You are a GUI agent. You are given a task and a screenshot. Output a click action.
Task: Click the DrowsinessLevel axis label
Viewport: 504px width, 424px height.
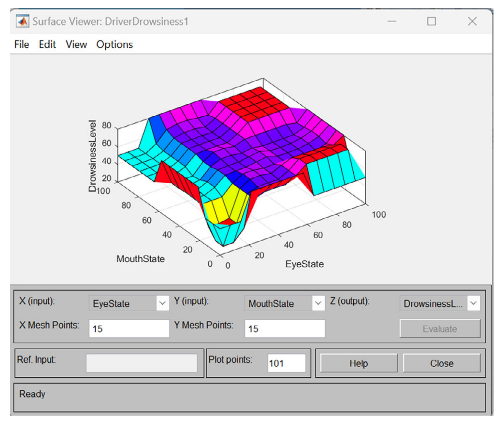coord(92,156)
